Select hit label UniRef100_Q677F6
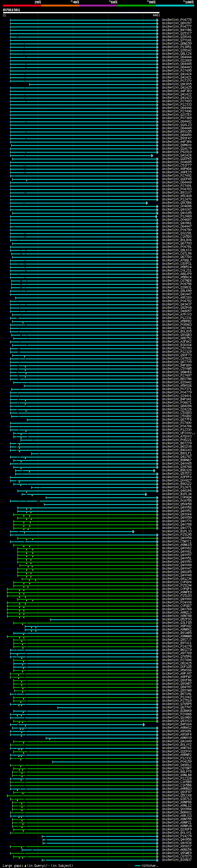Viewport: 197px width, 868px height. [177, 419]
